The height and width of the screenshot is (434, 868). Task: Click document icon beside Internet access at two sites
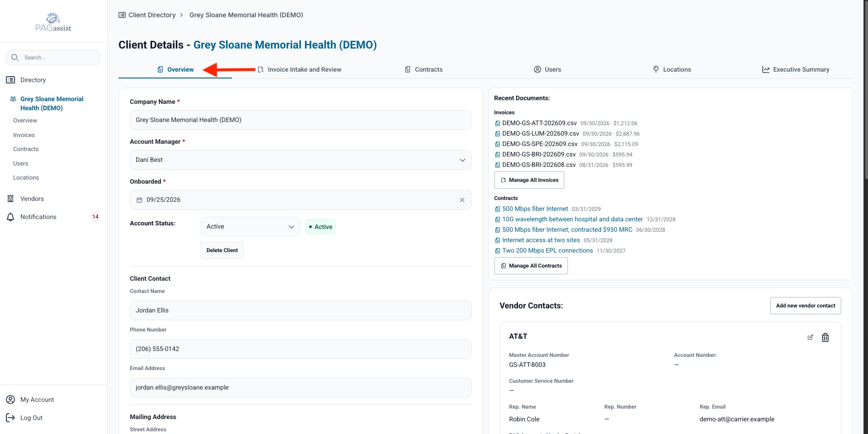coord(498,240)
